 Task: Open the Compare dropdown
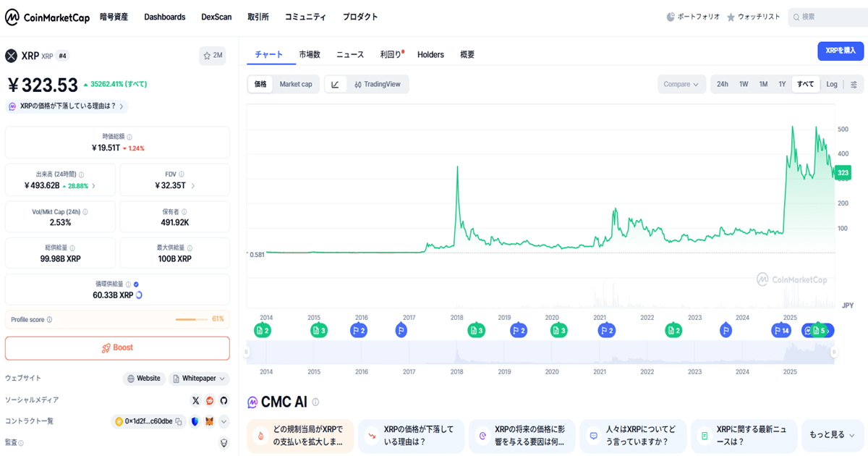681,85
